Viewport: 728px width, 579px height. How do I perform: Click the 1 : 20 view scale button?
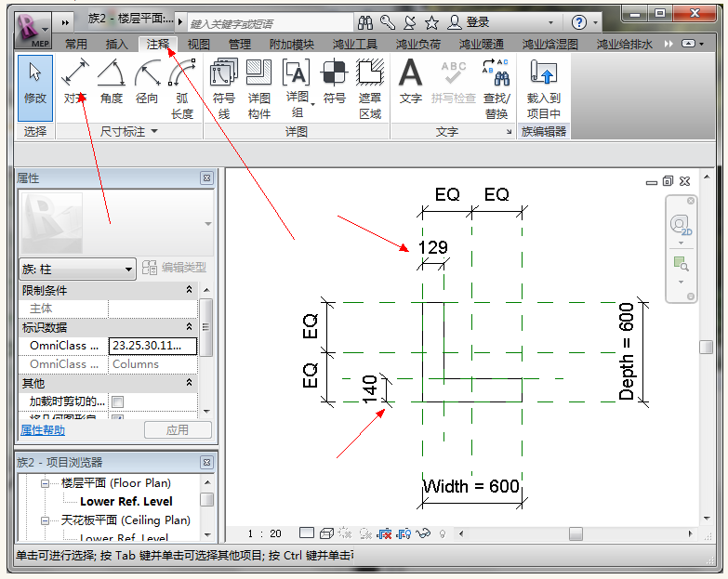click(265, 533)
